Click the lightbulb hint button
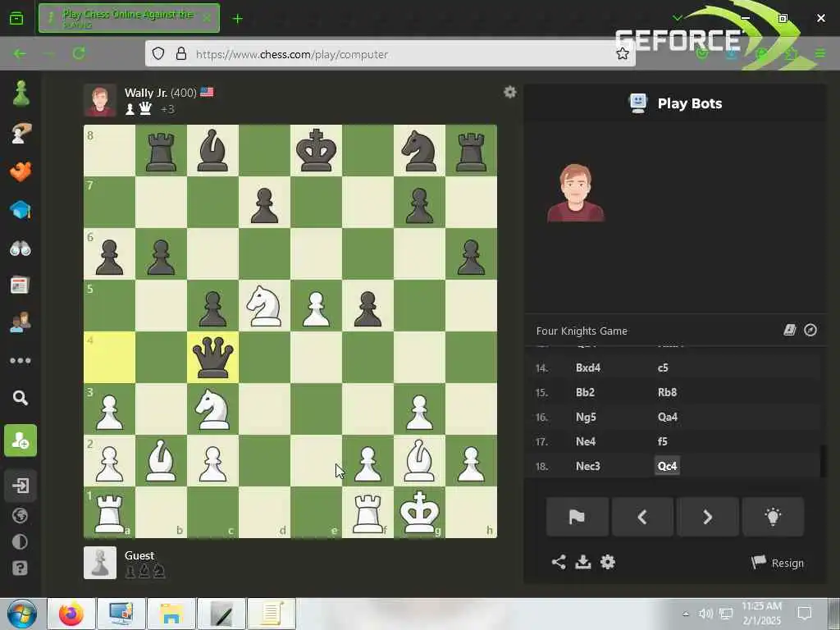The width and height of the screenshot is (840, 630). point(773,517)
